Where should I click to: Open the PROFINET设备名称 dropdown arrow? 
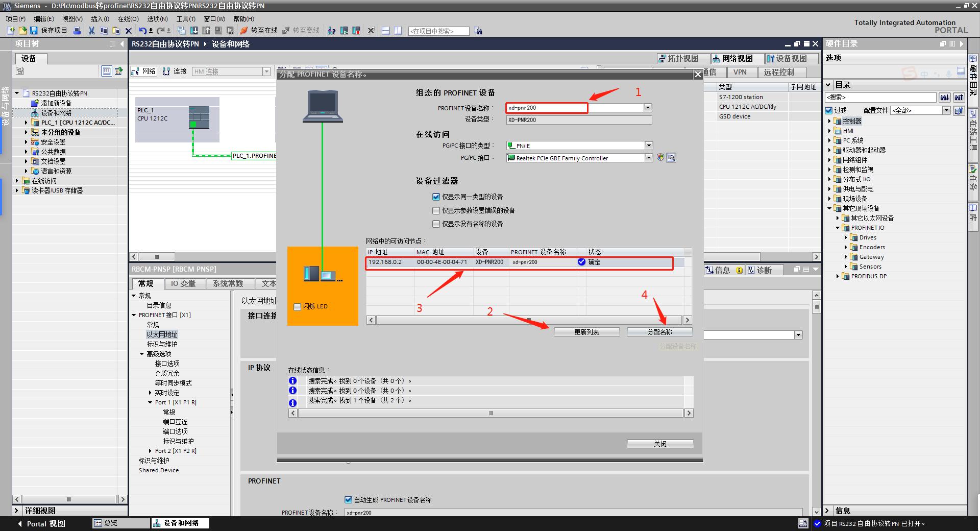tap(648, 108)
